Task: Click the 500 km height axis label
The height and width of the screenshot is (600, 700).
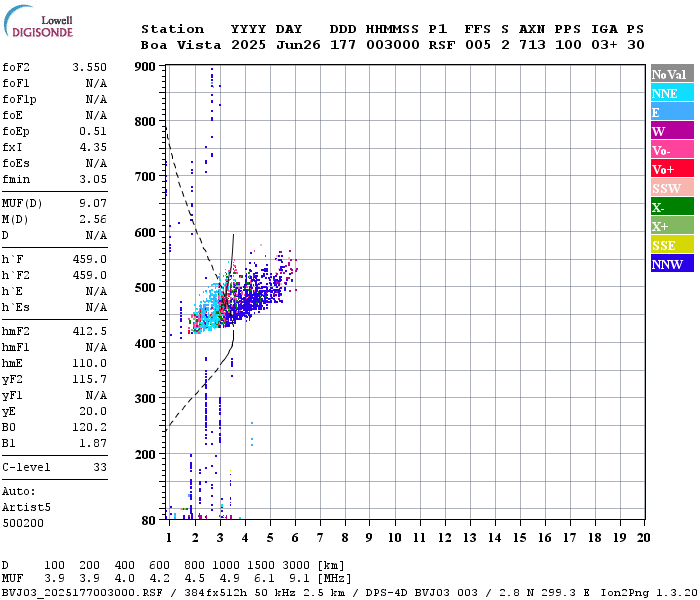Action: [145, 288]
